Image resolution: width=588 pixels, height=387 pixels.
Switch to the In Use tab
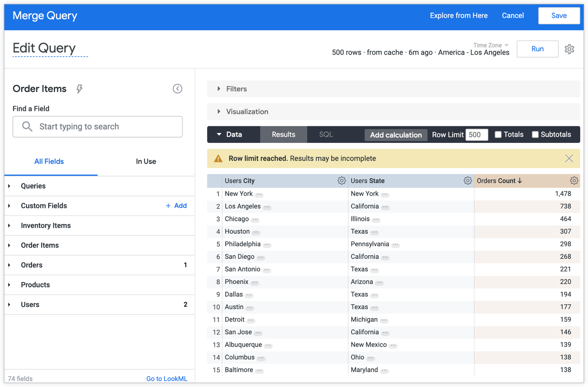[146, 162]
